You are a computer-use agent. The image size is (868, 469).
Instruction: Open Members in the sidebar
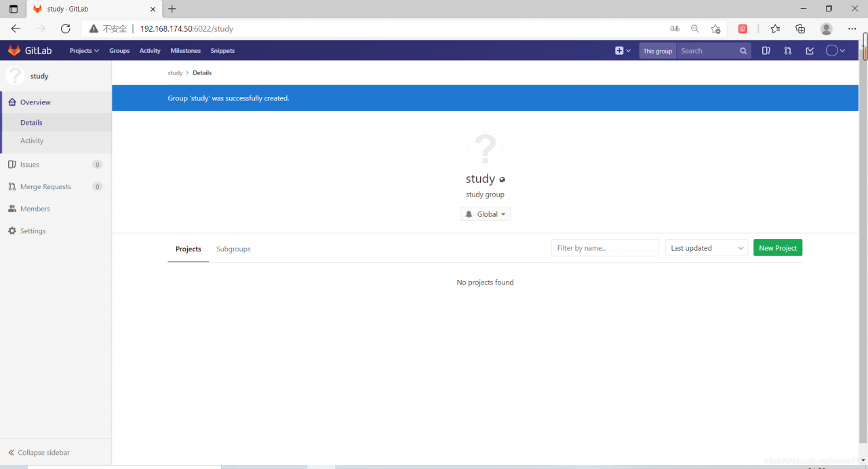click(x=56, y=209)
